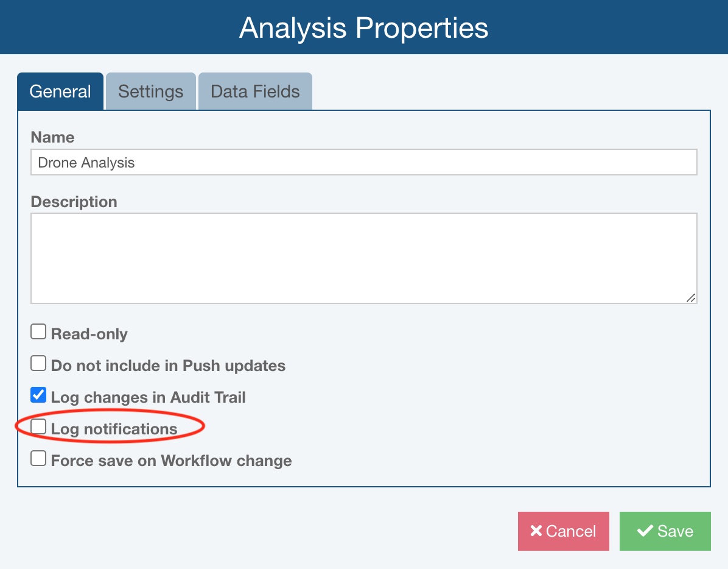
Task: Click the 'Force save on Workflow change' label text
Action: coord(171,461)
